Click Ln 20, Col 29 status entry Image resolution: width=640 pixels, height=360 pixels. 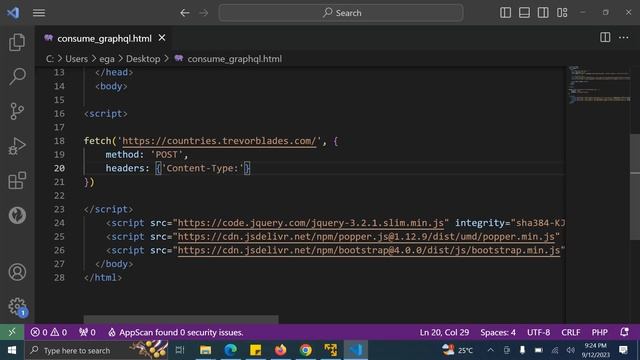444,332
